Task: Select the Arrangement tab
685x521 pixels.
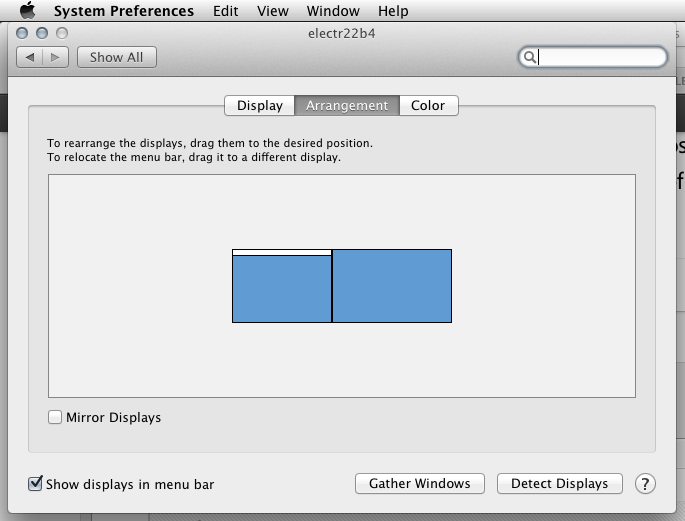Action: [346, 105]
